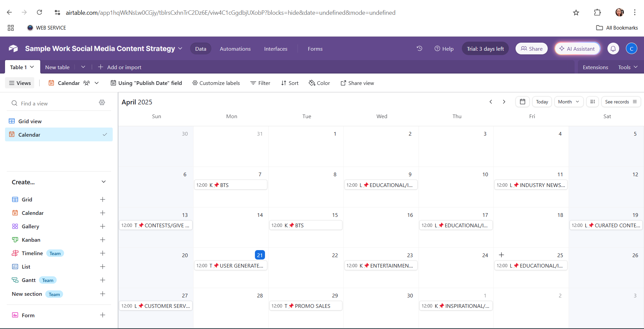The height and width of the screenshot is (329, 644).
Task: Toggle the See records panel
Action: pos(621,102)
